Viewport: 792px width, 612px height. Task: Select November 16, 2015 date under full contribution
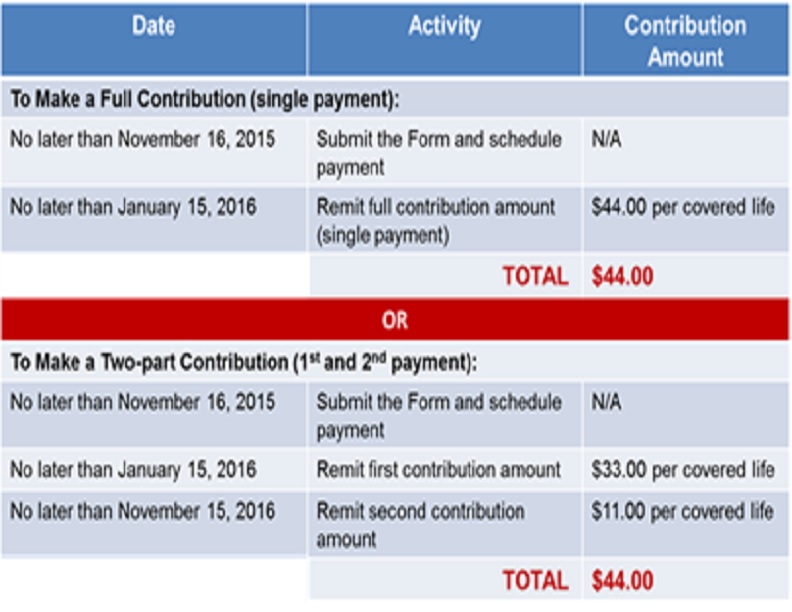click(142, 140)
